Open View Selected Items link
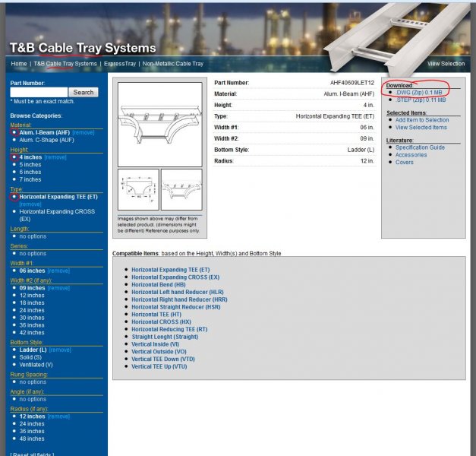Screen dimensions: 476x456 [x=421, y=127]
